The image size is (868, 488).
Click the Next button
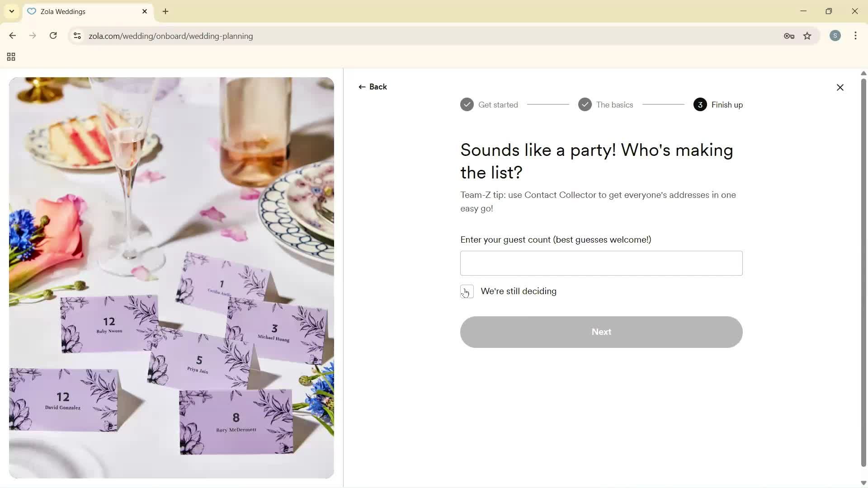(601, 332)
